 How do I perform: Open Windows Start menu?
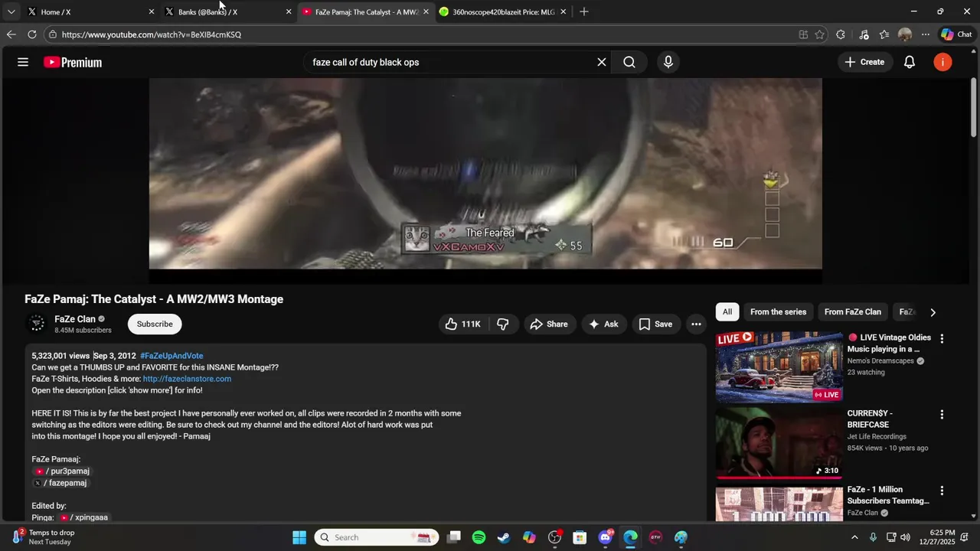pos(299,537)
